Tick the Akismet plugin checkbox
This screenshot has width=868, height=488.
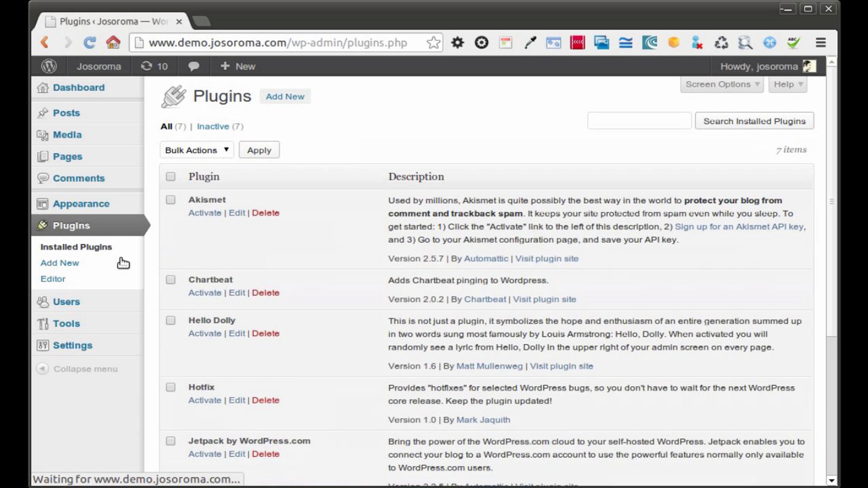pyautogui.click(x=170, y=200)
